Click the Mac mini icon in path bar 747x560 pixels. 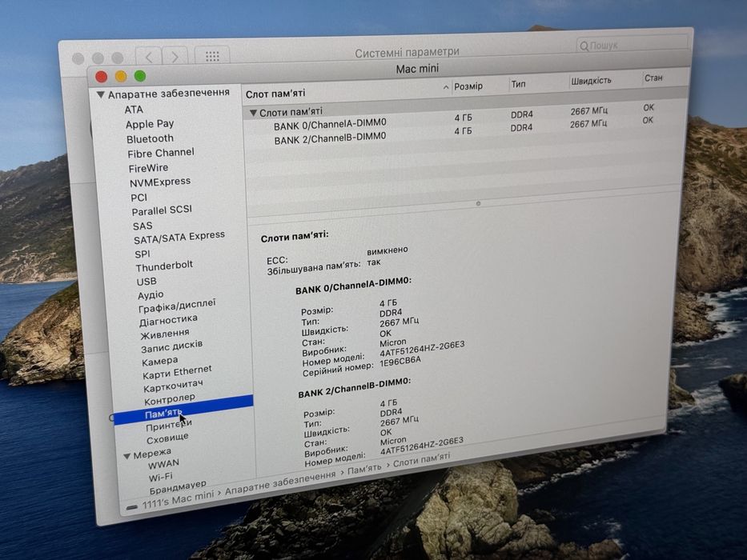(x=132, y=507)
